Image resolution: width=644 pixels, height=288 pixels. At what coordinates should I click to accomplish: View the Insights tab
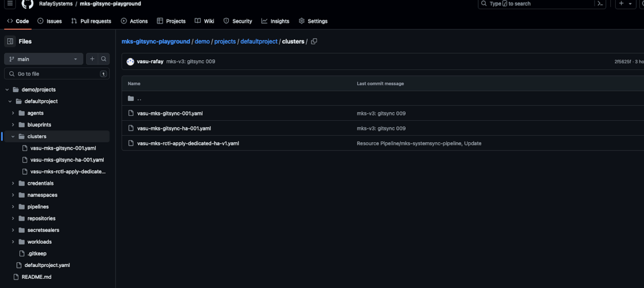(x=275, y=21)
